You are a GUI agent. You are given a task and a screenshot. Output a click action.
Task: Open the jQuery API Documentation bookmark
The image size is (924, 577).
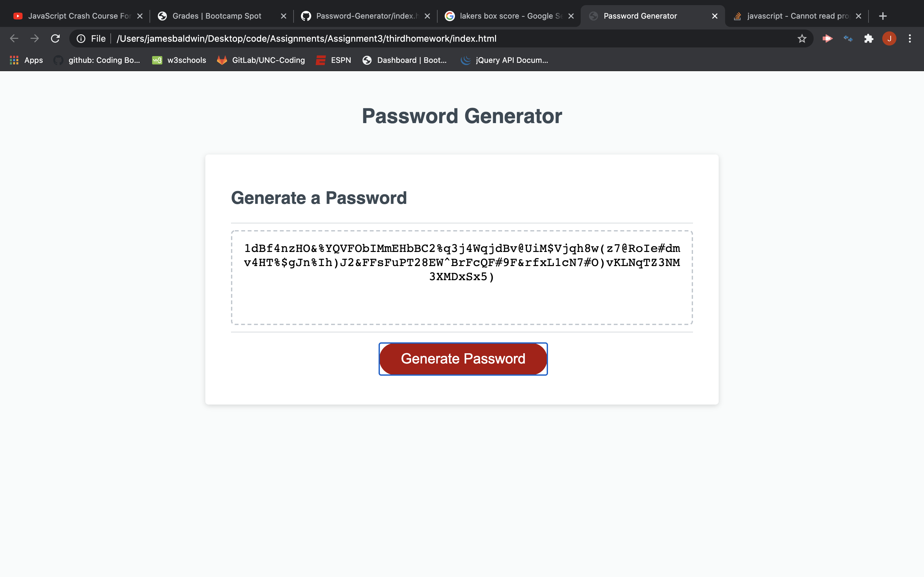click(x=504, y=60)
